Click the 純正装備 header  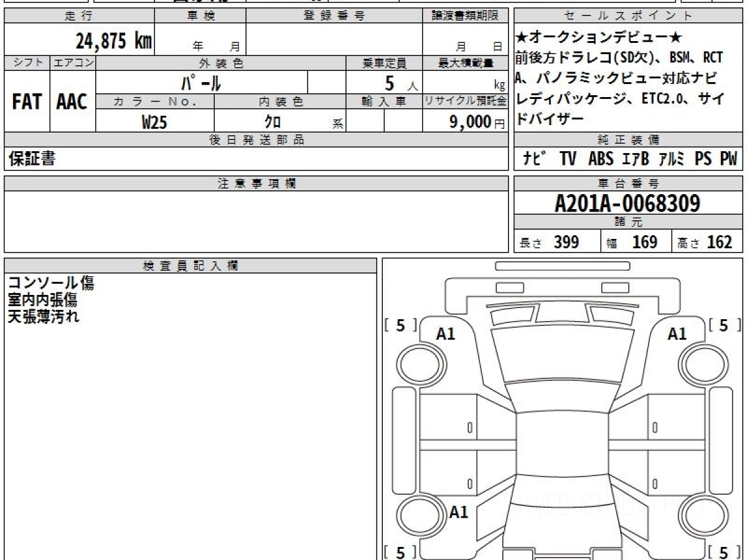(x=629, y=140)
